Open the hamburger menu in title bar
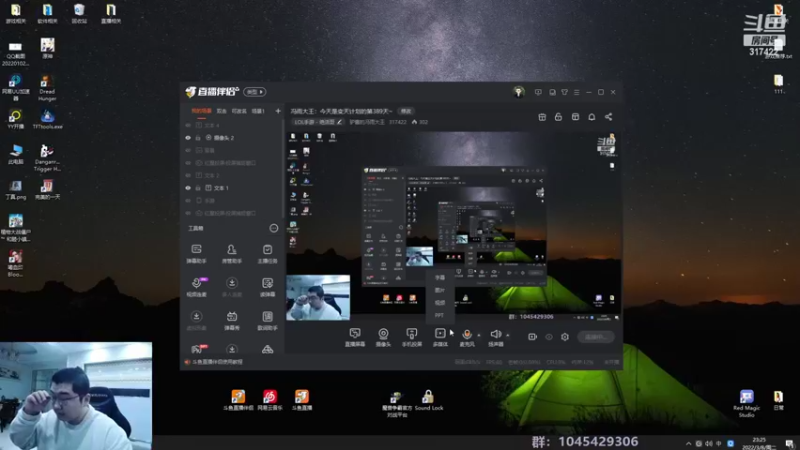Viewport: 800px width, 450px height. pyautogui.click(x=577, y=92)
